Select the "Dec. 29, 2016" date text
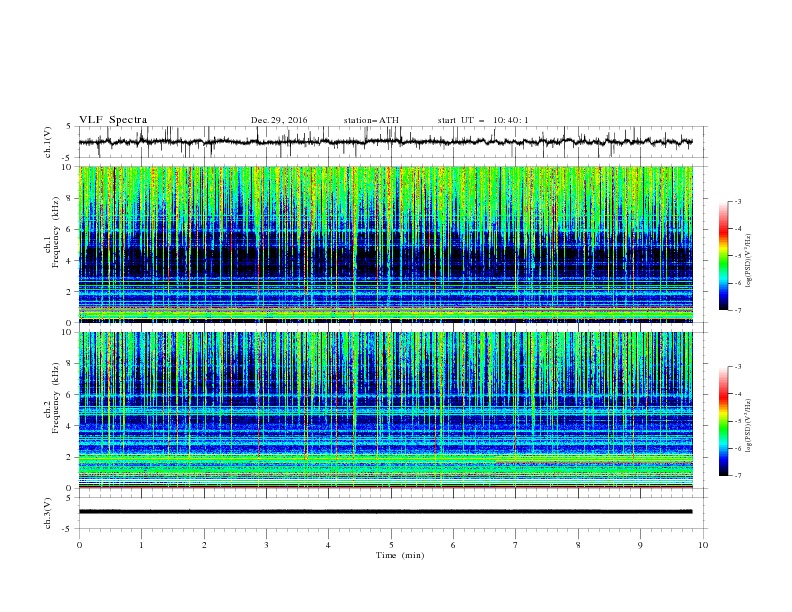This screenshot has width=792, height=612. coord(279,120)
